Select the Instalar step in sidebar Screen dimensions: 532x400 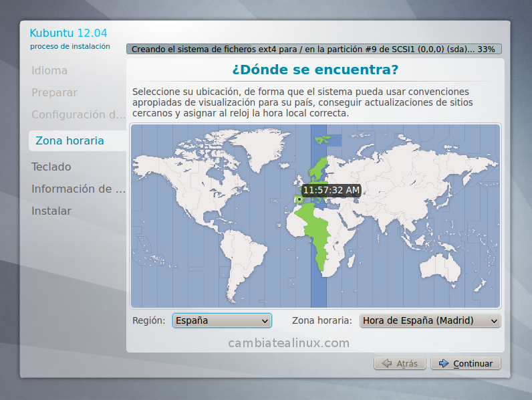[x=51, y=211]
